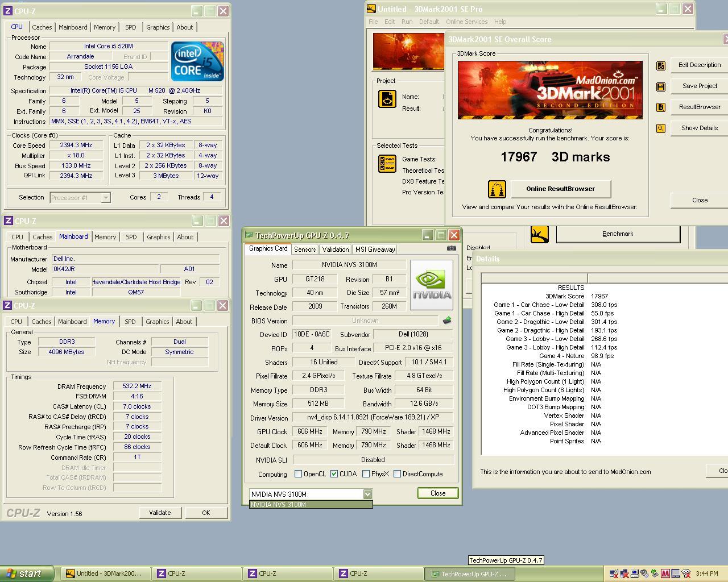Switch to SPD tab in top CPU-Z window
Screen dimensions: 728x582
[131, 27]
